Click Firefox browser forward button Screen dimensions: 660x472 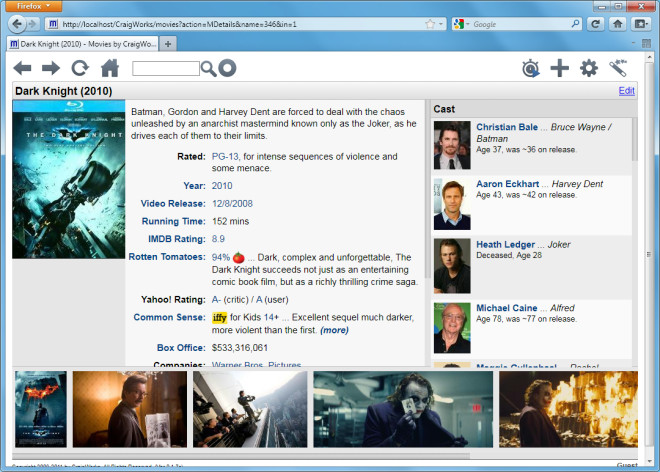(x=32, y=24)
